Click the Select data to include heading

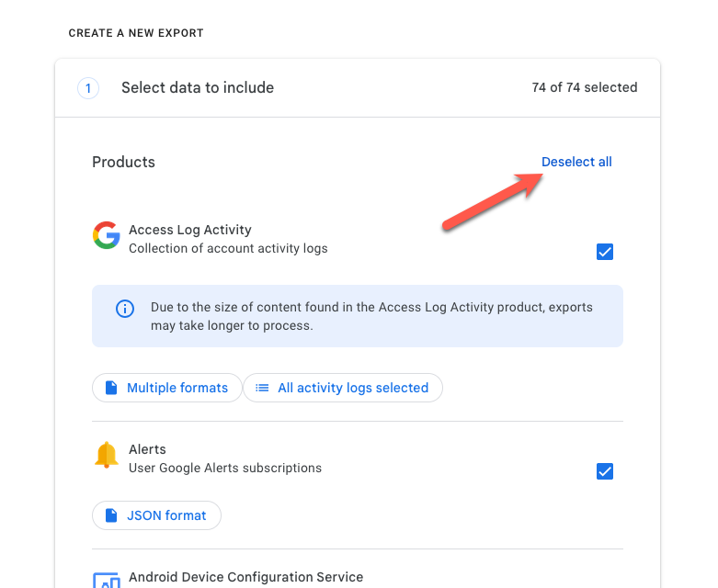198,88
